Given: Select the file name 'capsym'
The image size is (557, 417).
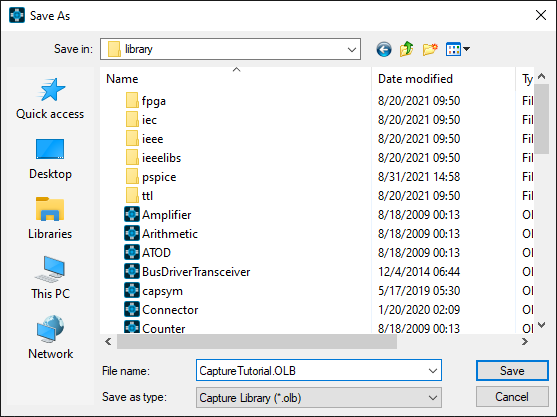Looking at the screenshot, I should pyautogui.click(x=162, y=291).
